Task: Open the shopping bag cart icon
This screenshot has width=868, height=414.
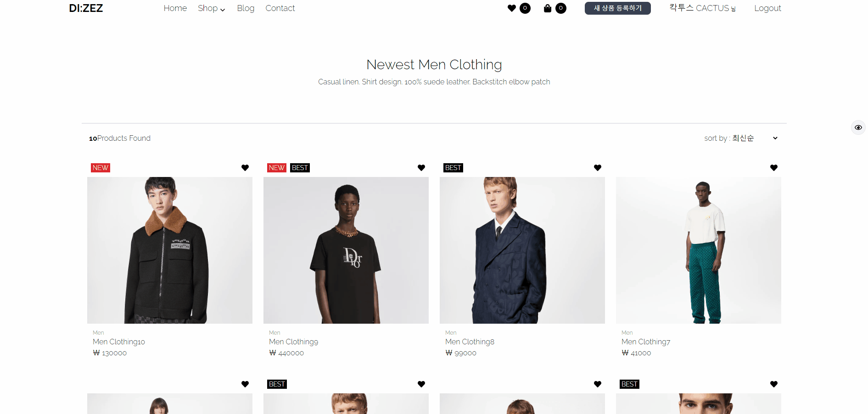Action: [547, 8]
